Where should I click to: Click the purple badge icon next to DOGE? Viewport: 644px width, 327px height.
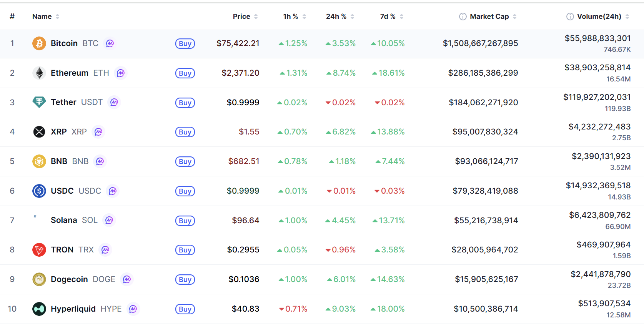coord(127,279)
